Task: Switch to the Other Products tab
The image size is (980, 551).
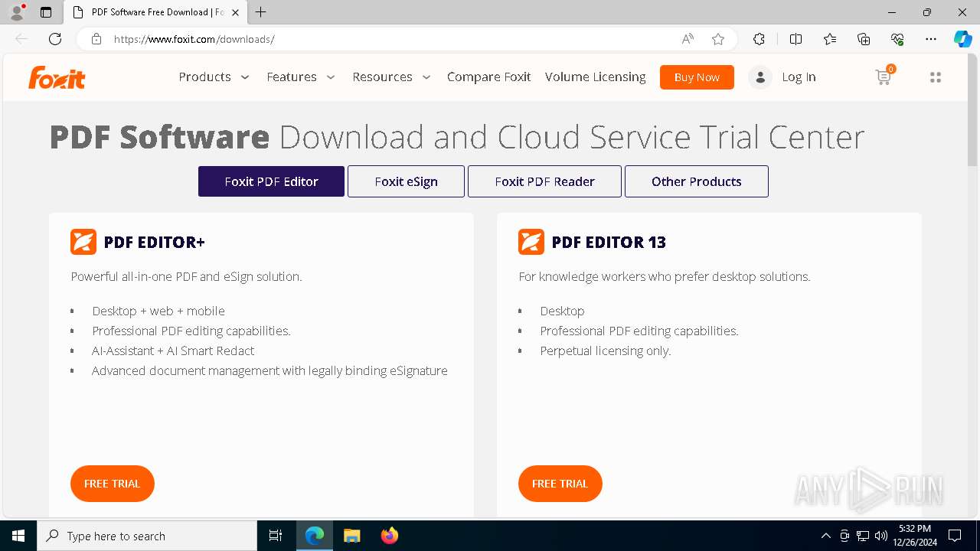Action: tap(697, 181)
